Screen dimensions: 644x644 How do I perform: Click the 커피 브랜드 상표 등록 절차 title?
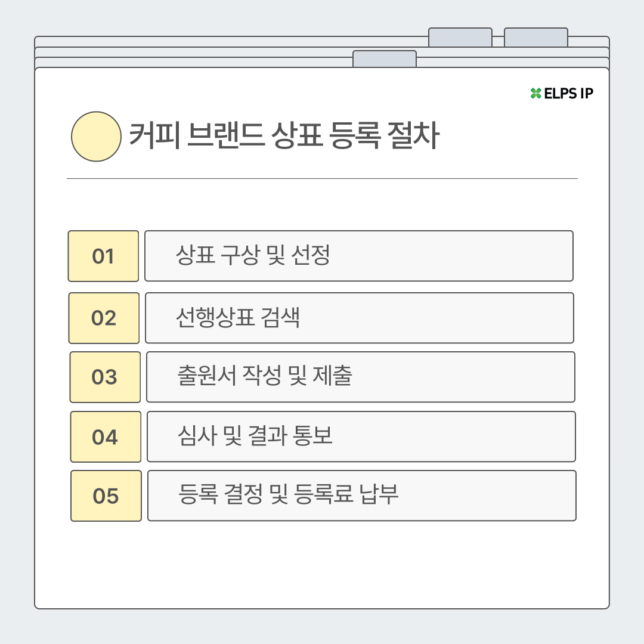point(284,135)
